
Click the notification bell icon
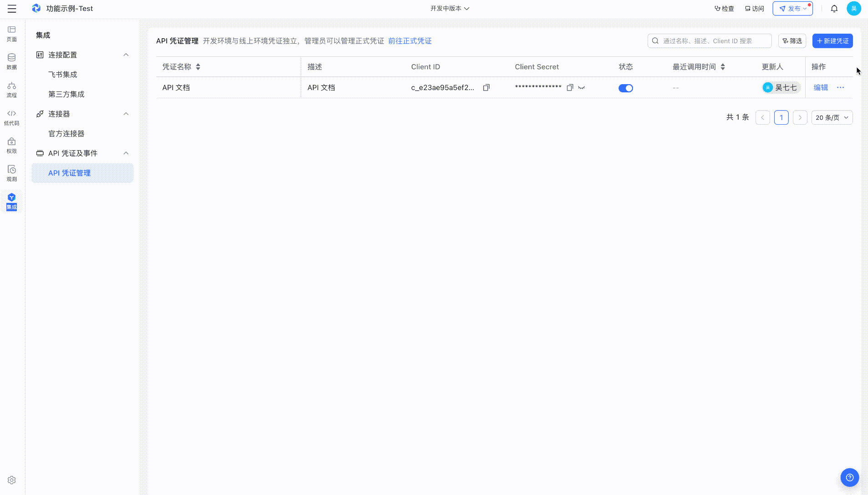[833, 8]
